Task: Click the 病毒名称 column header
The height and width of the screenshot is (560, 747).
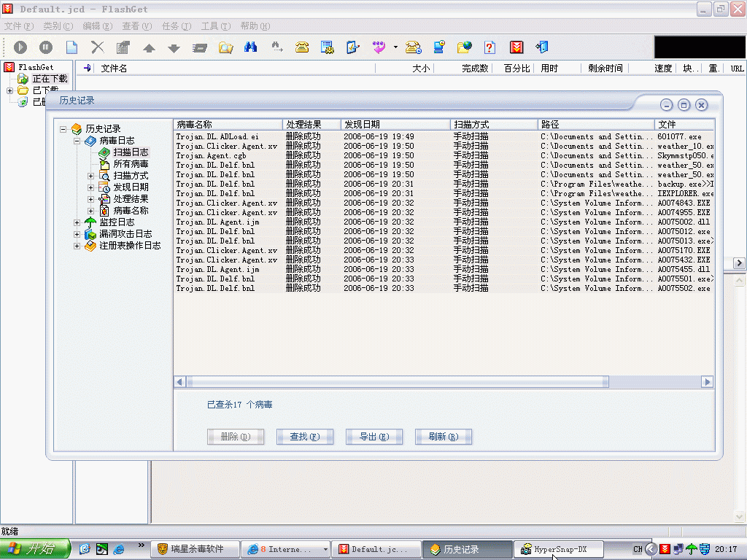Action: (227, 125)
